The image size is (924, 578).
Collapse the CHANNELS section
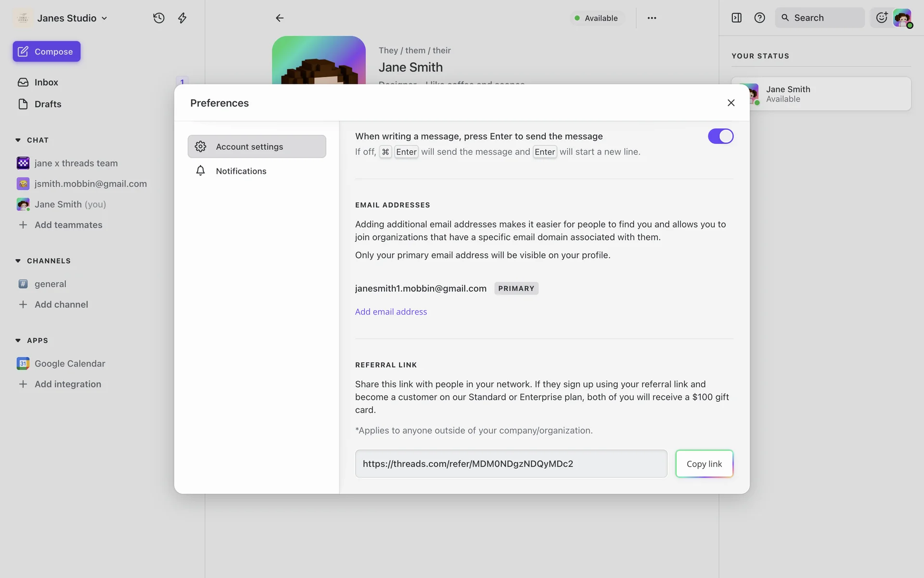(18, 261)
